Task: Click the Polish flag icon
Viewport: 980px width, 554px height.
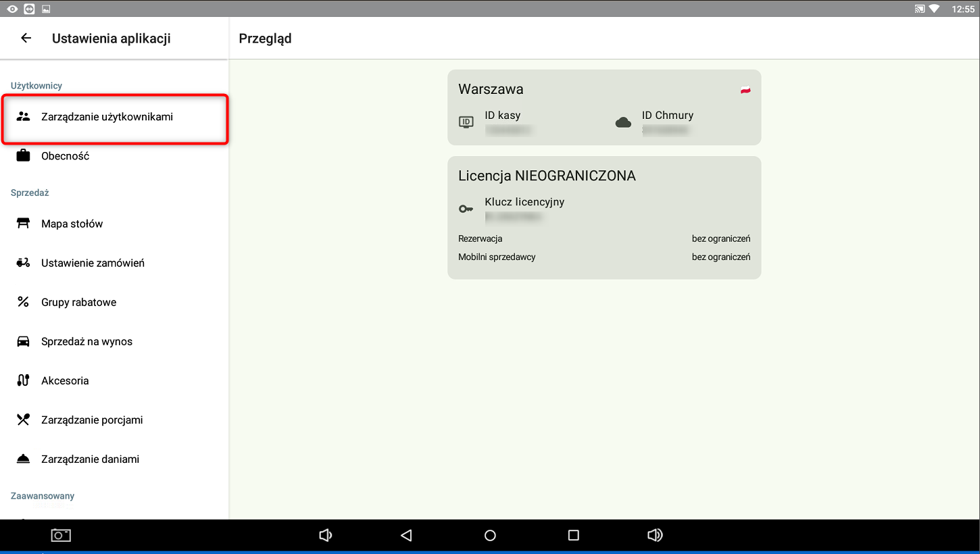Action: (x=745, y=90)
